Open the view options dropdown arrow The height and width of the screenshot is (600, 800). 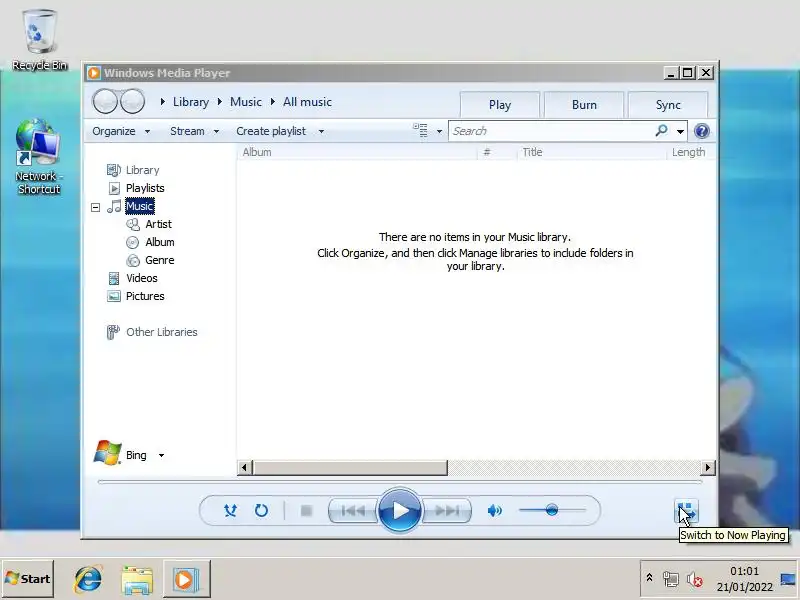click(x=439, y=132)
